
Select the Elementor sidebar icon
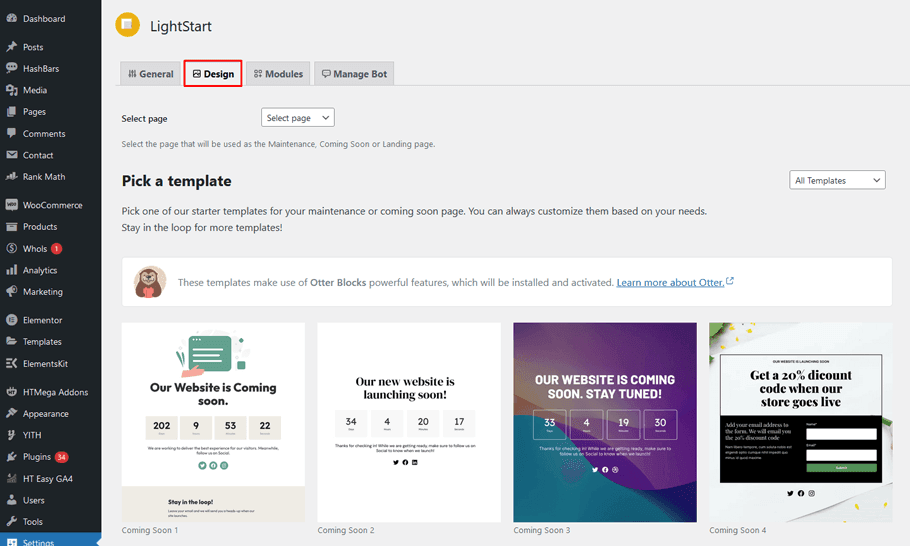[x=12, y=320]
